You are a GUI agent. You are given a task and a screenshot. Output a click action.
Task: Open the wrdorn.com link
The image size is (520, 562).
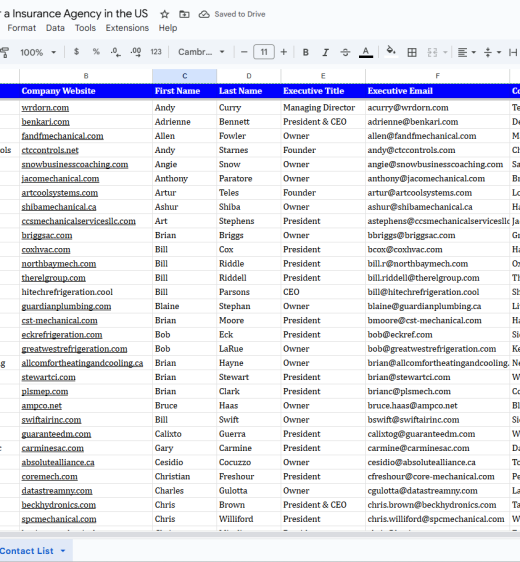pyautogui.click(x=45, y=108)
